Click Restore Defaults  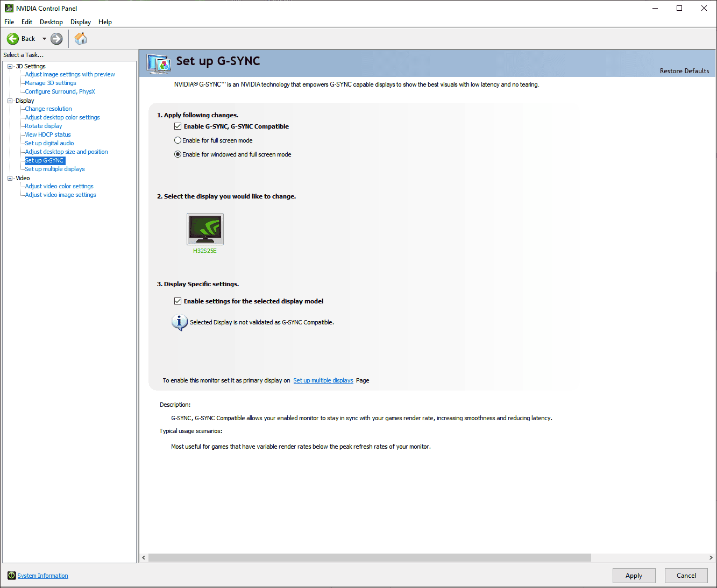pyautogui.click(x=684, y=70)
